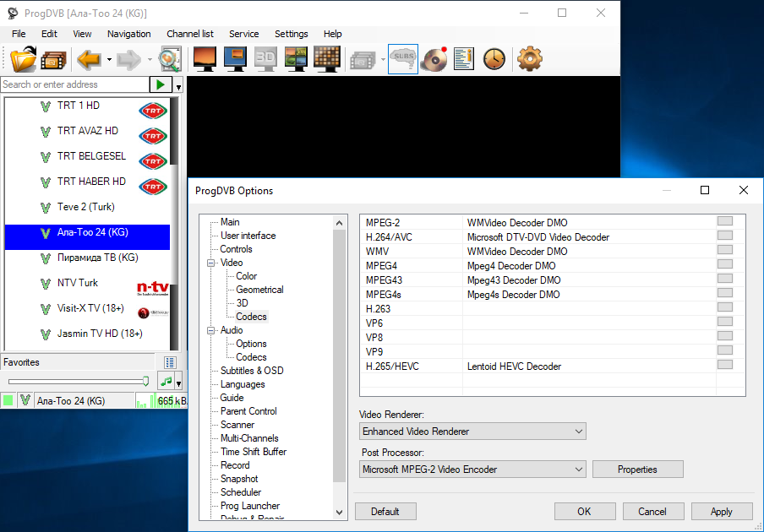Click the Default button

385,512
